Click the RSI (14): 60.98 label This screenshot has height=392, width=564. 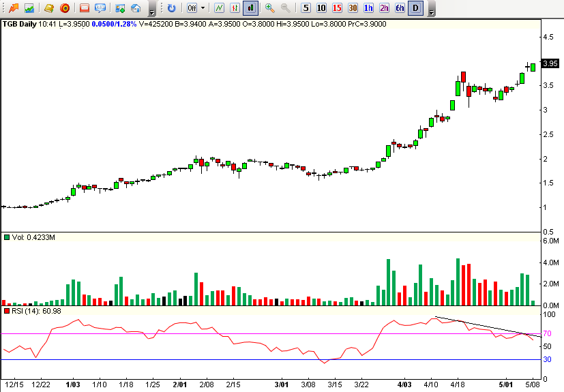36,311
